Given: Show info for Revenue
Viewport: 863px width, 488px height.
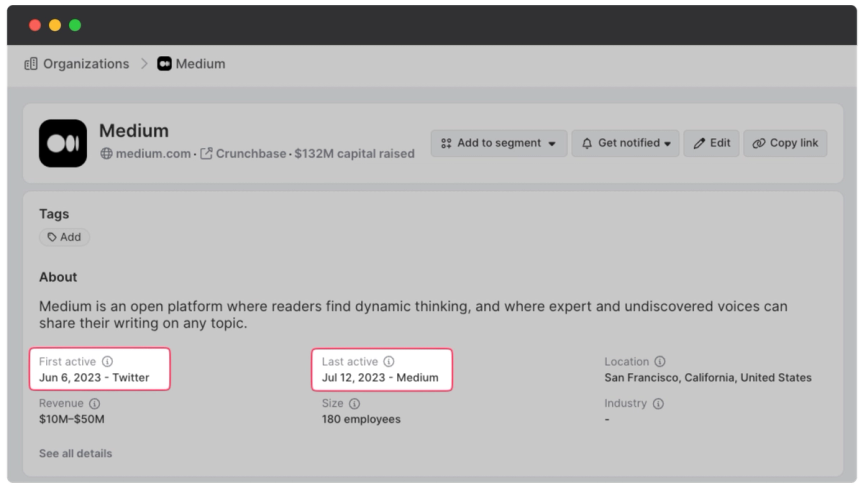Looking at the screenshot, I should point(95,403).
